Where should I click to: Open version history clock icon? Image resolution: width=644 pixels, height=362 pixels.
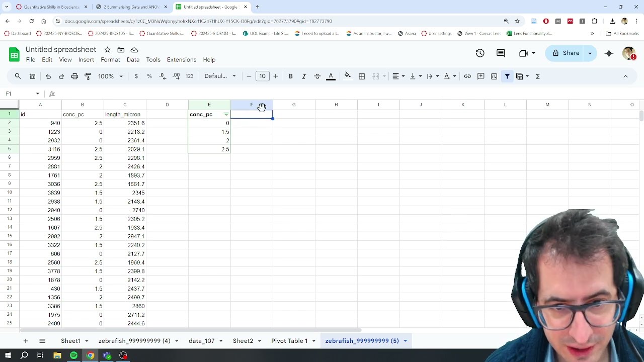(x=480, y=53)
